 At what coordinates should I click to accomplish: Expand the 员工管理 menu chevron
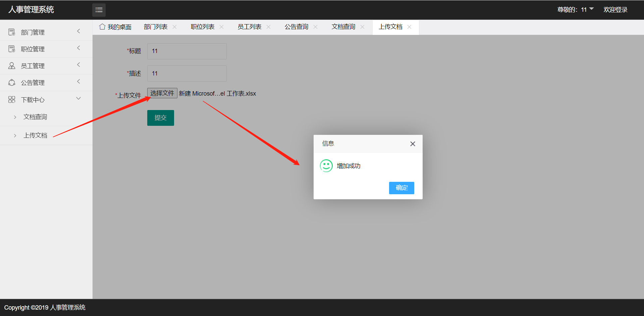point(78,65)
